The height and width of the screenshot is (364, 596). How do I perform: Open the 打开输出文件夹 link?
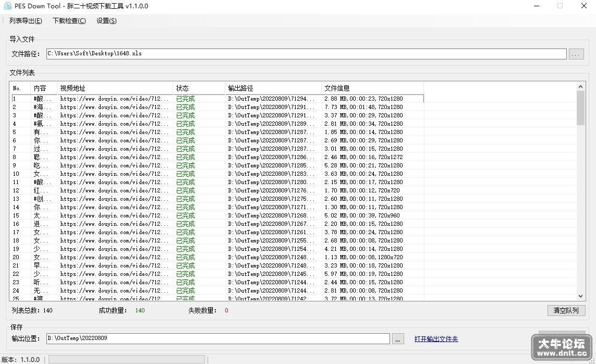coord(436,339)
